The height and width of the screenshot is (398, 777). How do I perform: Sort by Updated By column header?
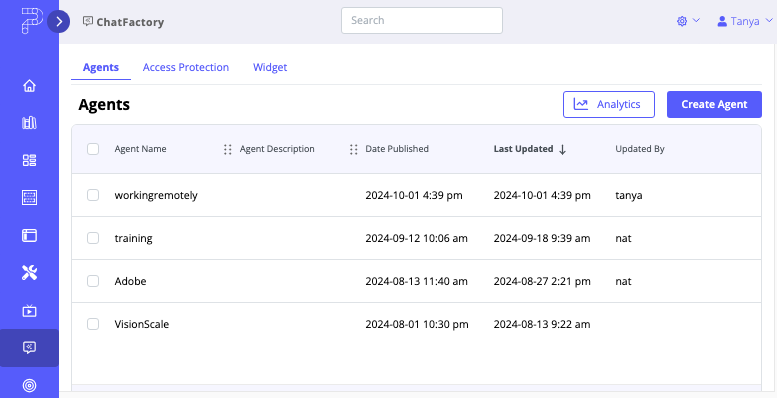coord(640,149)
